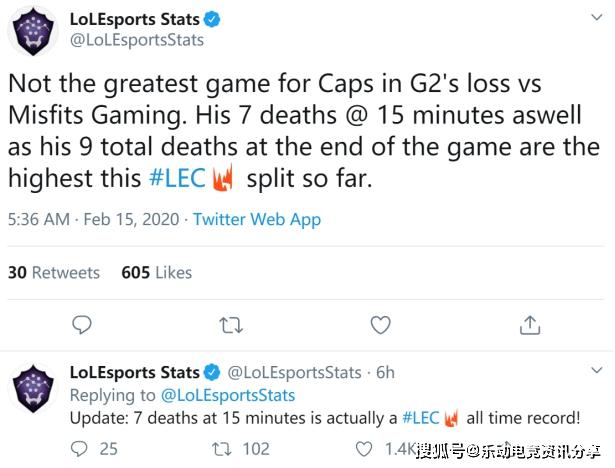Retweet the update reply showing 102
This screenshot has height=468, width=615.
227,449
